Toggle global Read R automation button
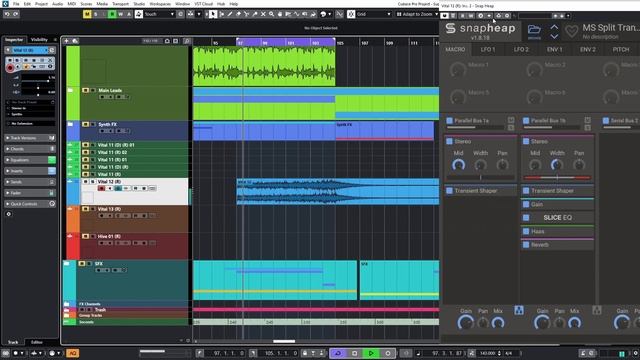Screen dimensions: 640x360 [112, 14]
